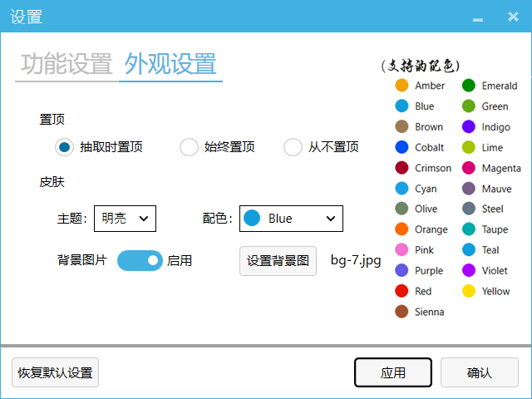
Task: Choose the 从不置顶 radio option
Action: tap(293, 147)
